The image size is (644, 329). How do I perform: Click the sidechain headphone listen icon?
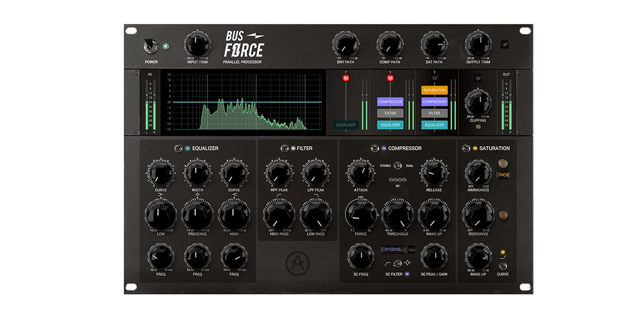coord(412,249)
